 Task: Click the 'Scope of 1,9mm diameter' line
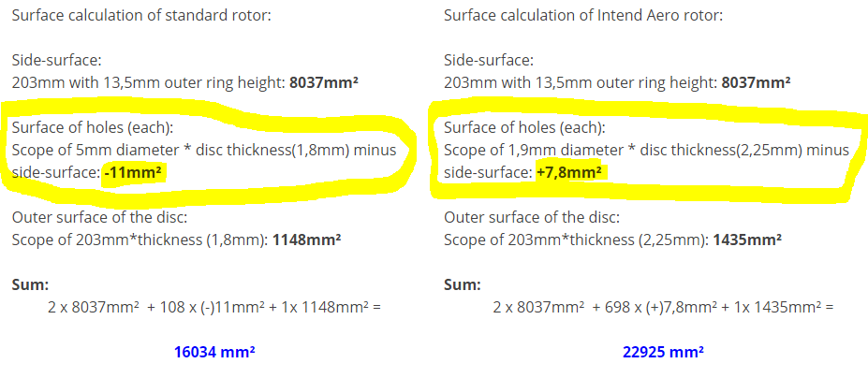[x=647, y=151]
